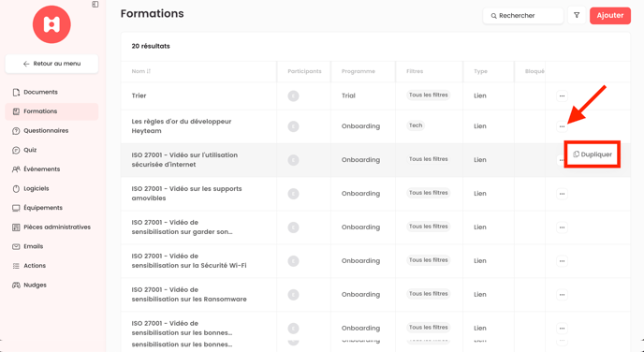This screenshot has width=644, height=352.
Task: Click Retour au menu button
Action: coord(51,64)
